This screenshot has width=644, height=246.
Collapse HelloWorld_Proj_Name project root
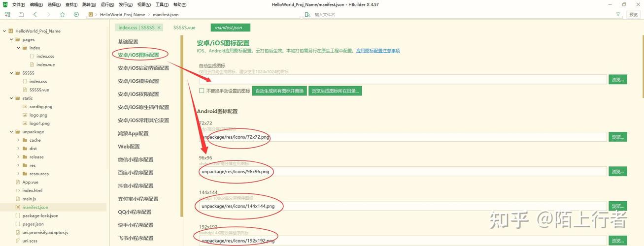point(4,31)
